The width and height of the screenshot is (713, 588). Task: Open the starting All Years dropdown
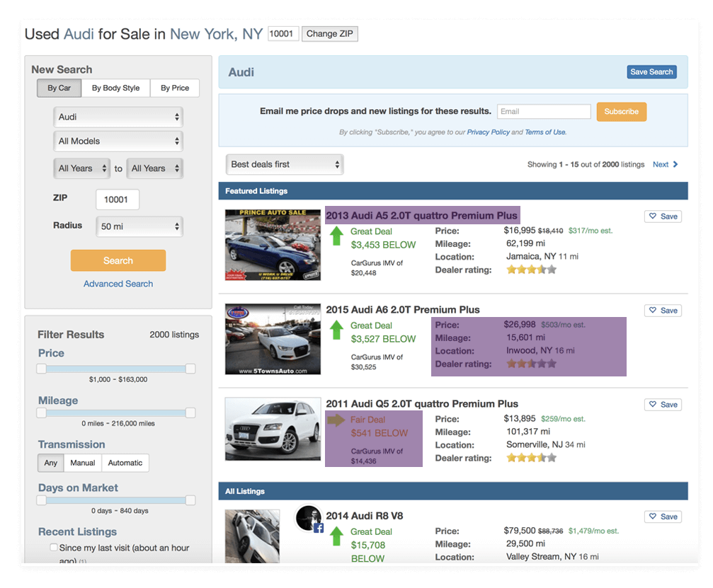(82, 168)
